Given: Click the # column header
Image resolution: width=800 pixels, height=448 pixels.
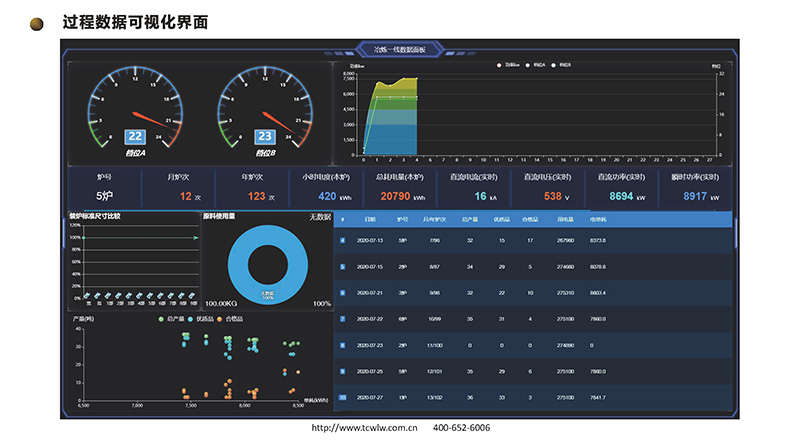Looking at the screenshot, I should (x=342, y=219).
